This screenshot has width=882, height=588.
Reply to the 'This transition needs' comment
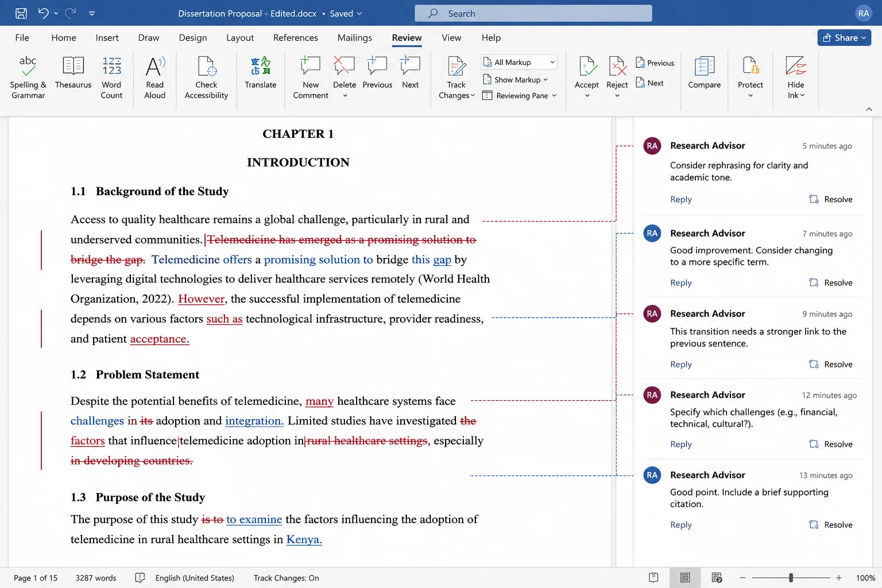click(681, 364)
